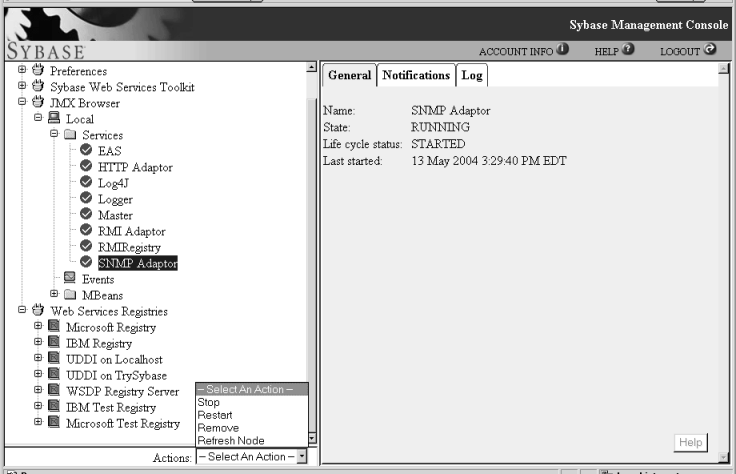Select Stop in the action list
The height and width of the screenshot is (474, 736).
click(x=209, y=402)
